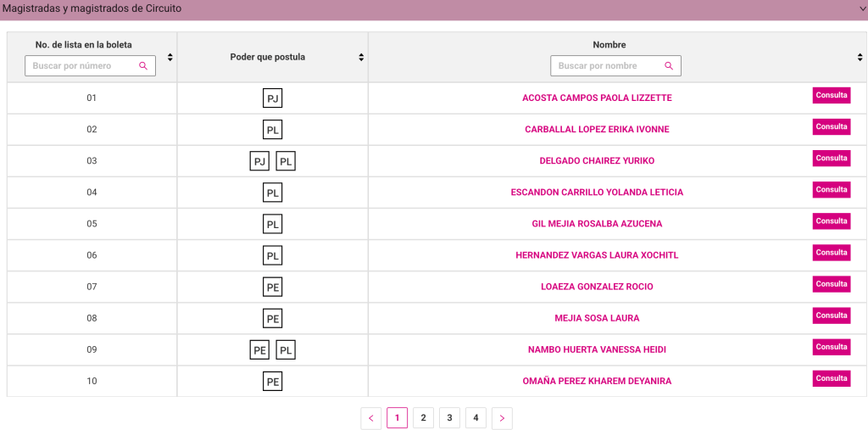Image resolution: width=868 pixels, height=430 pixels.
Task: Click the PE badge in Loaeza Gonzalez row
Action: 272,287
